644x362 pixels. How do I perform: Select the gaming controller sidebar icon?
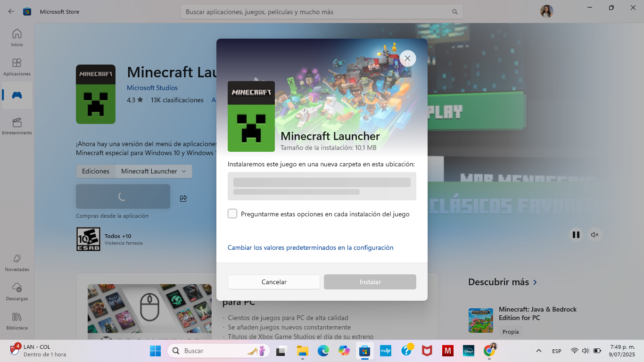click(x=17, y=95)
